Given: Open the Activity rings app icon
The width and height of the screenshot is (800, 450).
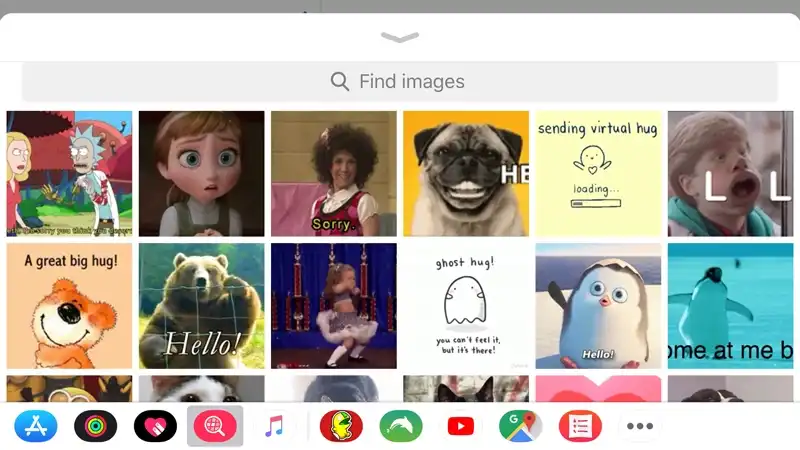Looking at the screenshot, I should pyautogui.click(x=95, y=426).
